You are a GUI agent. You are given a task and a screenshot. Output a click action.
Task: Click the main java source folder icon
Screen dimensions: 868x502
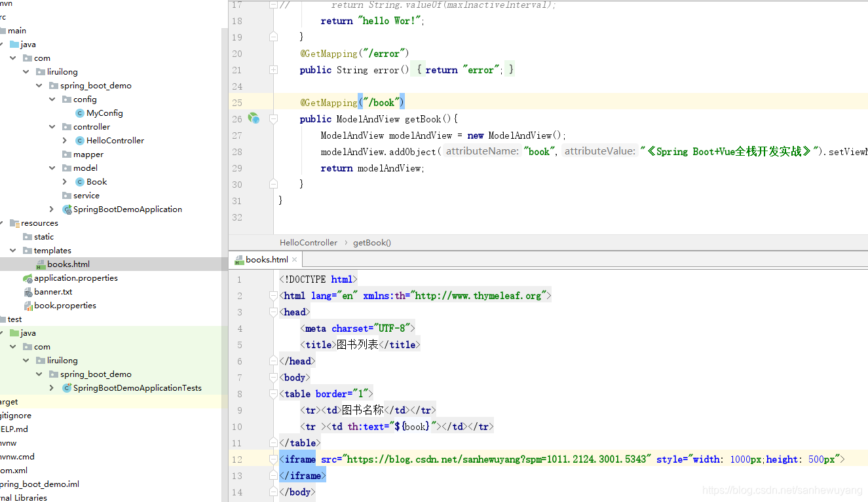pyautogui.click(x=14, y=45)
